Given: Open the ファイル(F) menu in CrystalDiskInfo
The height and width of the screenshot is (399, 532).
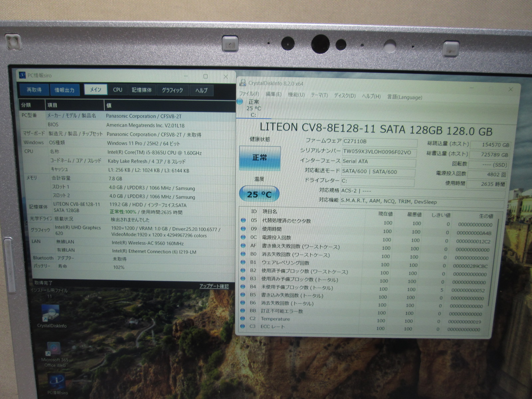Looking at the screenshot, I should tap(249, 94).
